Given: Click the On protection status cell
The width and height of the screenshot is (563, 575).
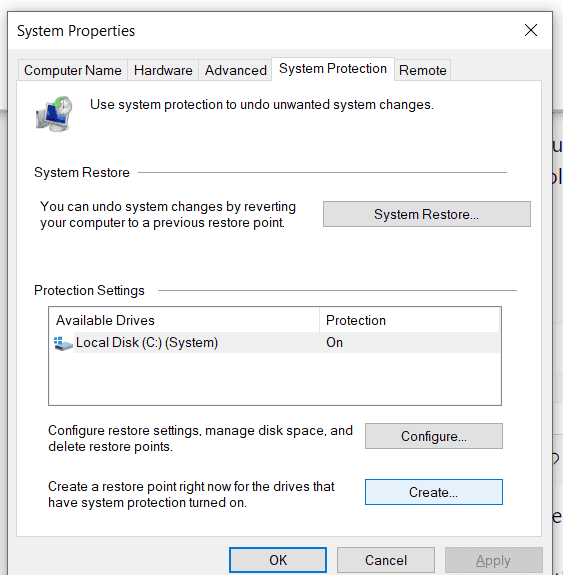Looking at the screenshot, I should pyautogui.click(x=334, y=343).
